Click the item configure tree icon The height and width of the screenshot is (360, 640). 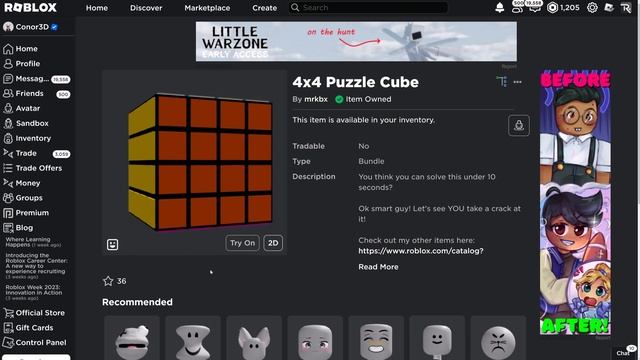[502, 81]
